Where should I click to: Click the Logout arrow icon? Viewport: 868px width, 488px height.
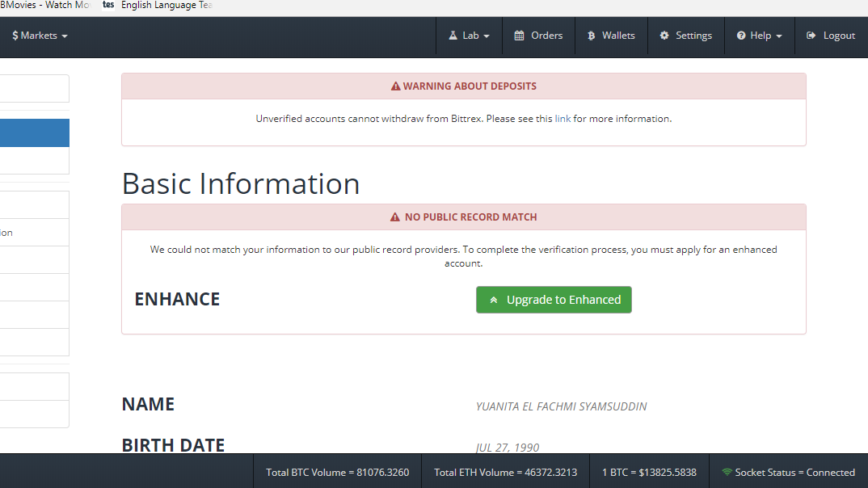click(811, 36)
